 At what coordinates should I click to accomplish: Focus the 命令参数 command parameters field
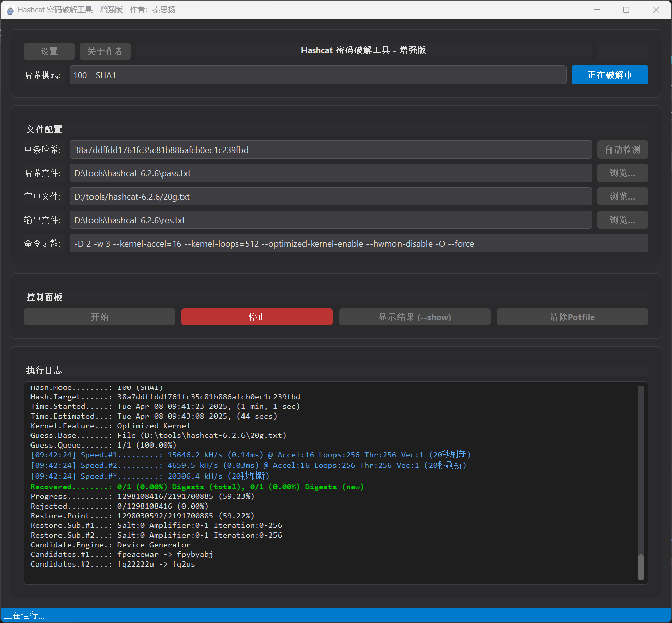point(359,243)
